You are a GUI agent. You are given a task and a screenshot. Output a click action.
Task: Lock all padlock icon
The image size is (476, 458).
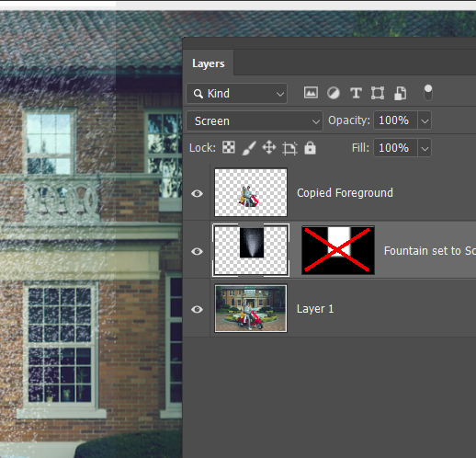[x=310, y=148]
